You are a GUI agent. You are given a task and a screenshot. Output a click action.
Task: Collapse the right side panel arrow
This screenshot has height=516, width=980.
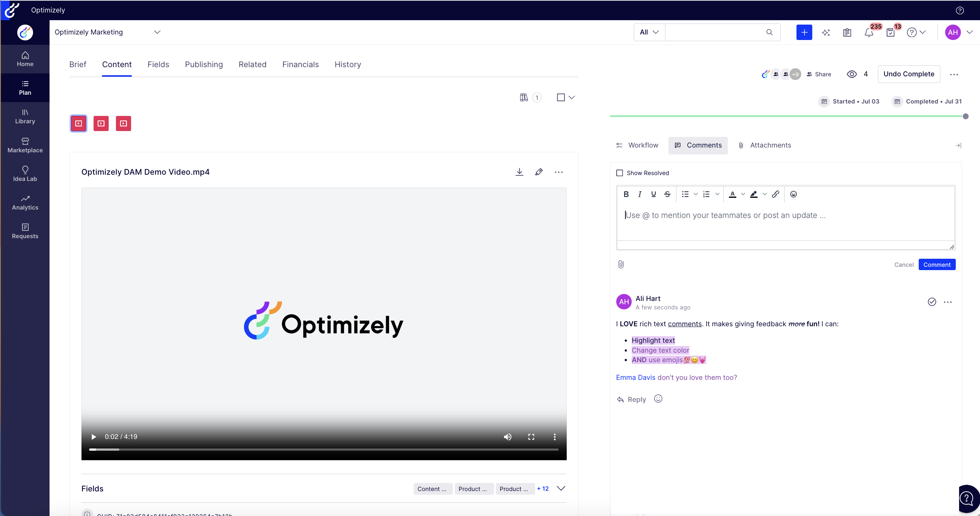(x=958, y=146)
